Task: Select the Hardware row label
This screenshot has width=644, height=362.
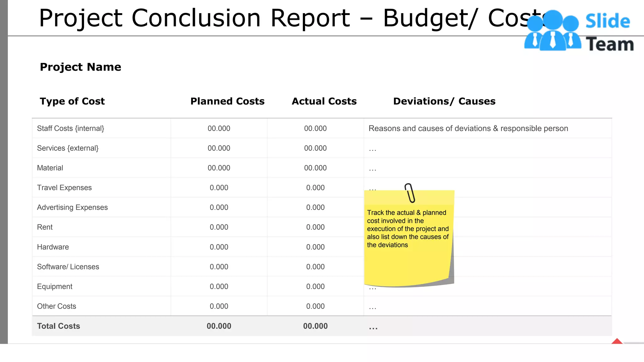Action: pos(53,247)
